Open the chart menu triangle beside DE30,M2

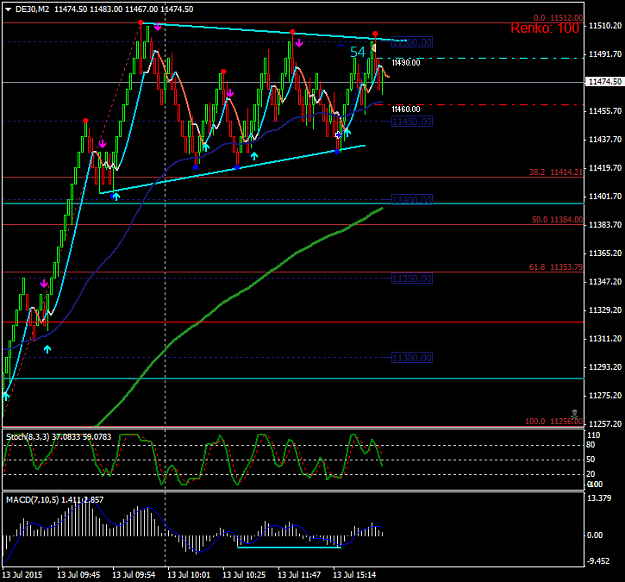pos(8,10)
